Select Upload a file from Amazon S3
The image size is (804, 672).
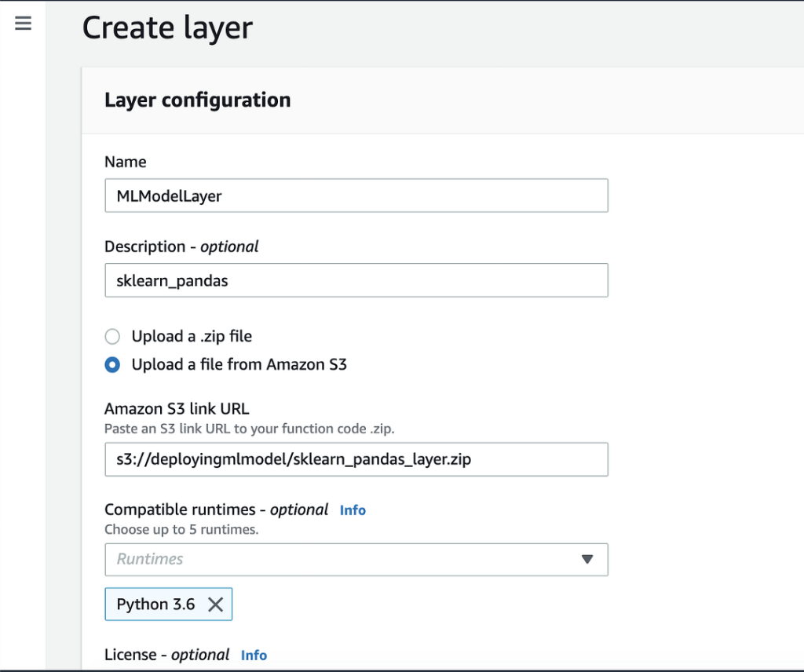(112, 364)
